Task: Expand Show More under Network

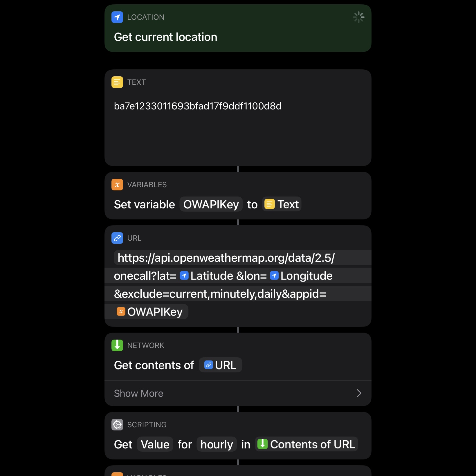Action: (238, 393)
